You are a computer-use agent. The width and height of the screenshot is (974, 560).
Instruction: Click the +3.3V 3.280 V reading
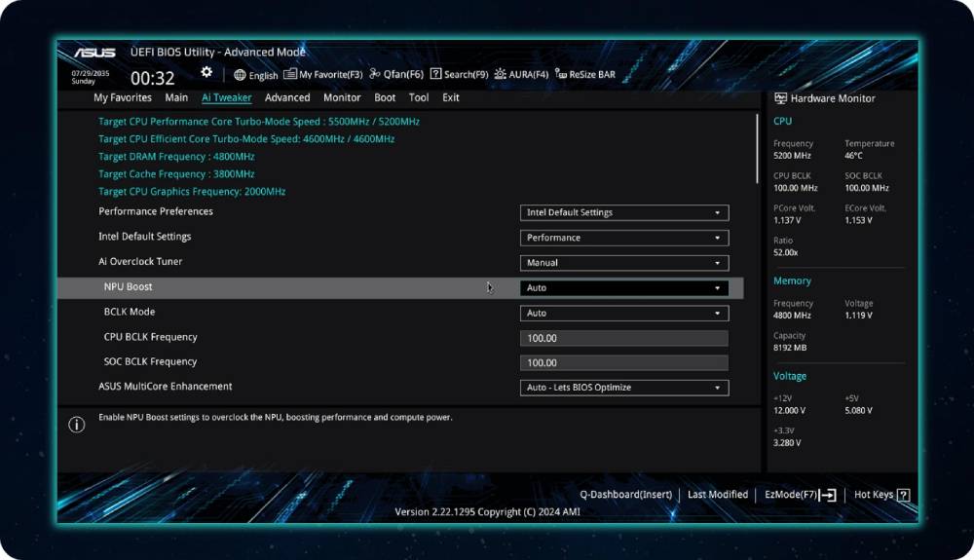(x=787, y=443)
